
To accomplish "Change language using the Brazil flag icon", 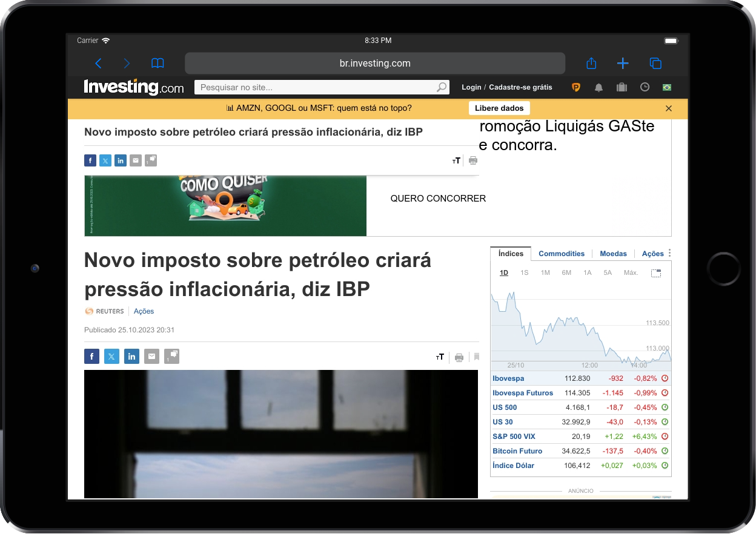I will pyautogui.click(x=666, y=87).
